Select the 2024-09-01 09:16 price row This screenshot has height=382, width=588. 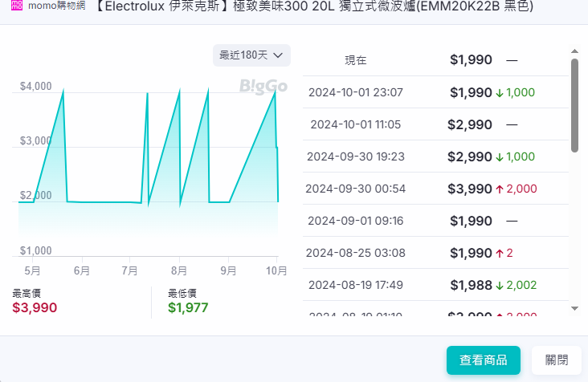click(435, 221)
